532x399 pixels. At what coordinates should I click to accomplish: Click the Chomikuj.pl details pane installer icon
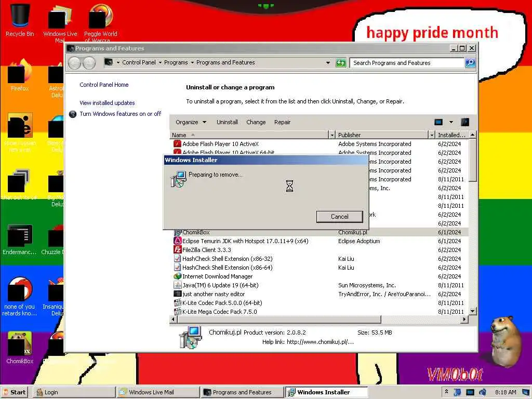click(190, 337)
